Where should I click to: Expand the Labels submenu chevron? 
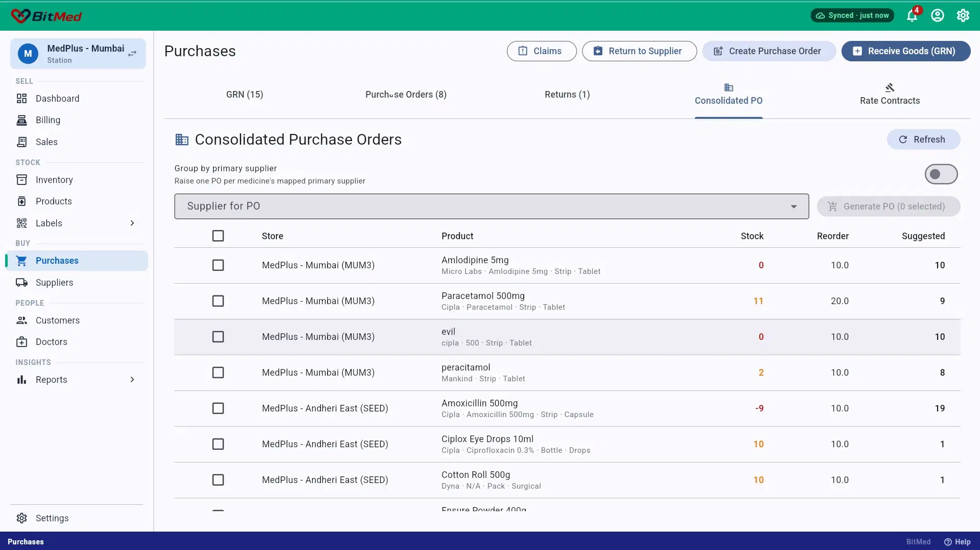point(132,223)
